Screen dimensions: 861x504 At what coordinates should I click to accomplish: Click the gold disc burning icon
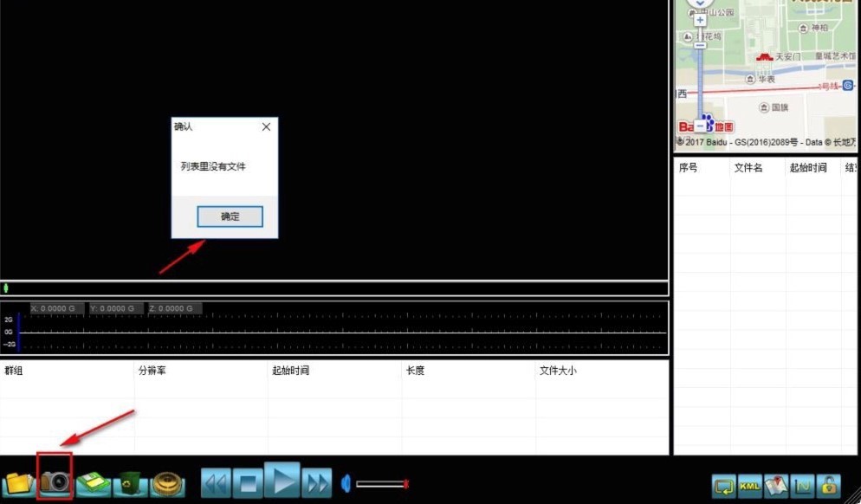165,483
